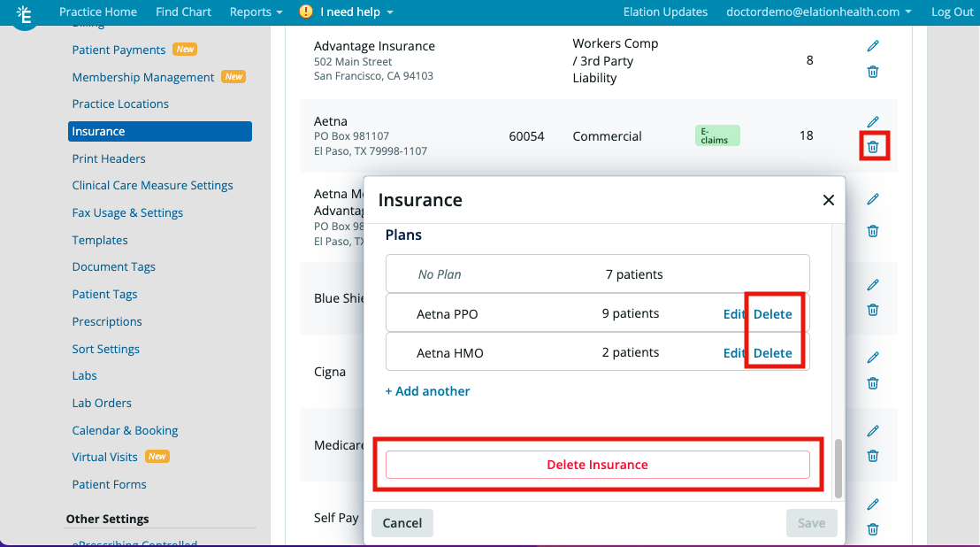Delete the Aetna HMO plan

tap(774, 352)
